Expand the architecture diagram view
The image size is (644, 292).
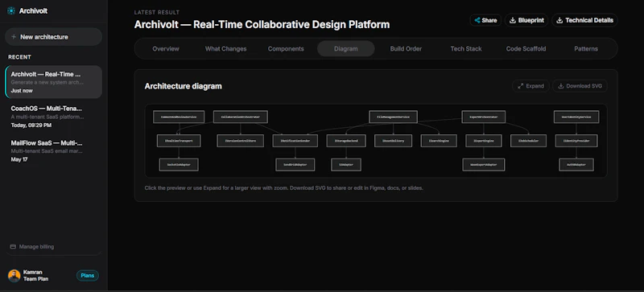(x=530, y=86)
